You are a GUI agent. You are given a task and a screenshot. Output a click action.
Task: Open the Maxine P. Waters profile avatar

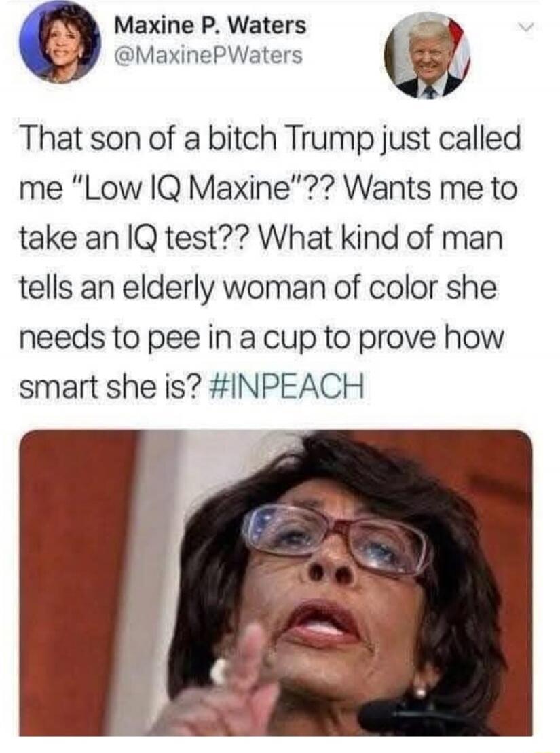point(59,43)
